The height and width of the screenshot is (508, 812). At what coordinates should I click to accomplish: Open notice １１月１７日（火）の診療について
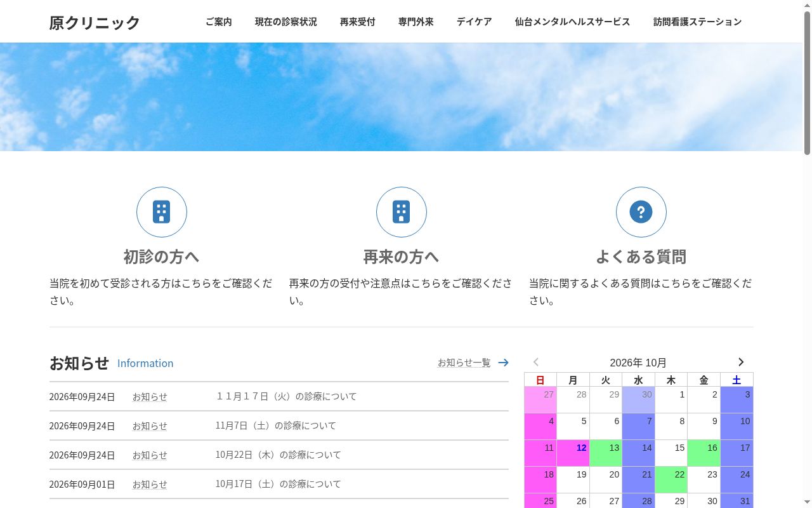(x=286, y=396)
